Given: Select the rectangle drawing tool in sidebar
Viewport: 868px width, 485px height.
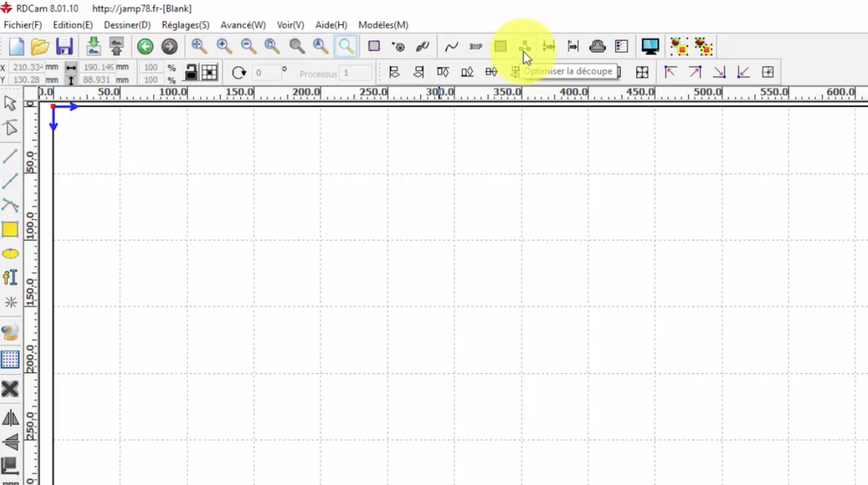Looking at the screenshot, I should [10, 229].
